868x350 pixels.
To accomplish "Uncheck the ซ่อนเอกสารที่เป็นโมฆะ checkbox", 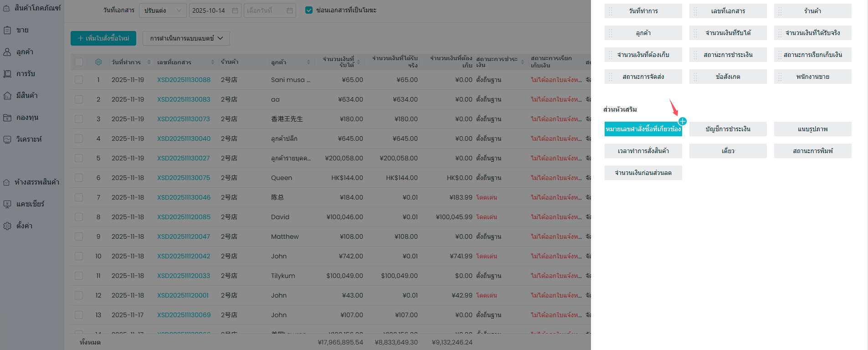I will click(309, 10).
